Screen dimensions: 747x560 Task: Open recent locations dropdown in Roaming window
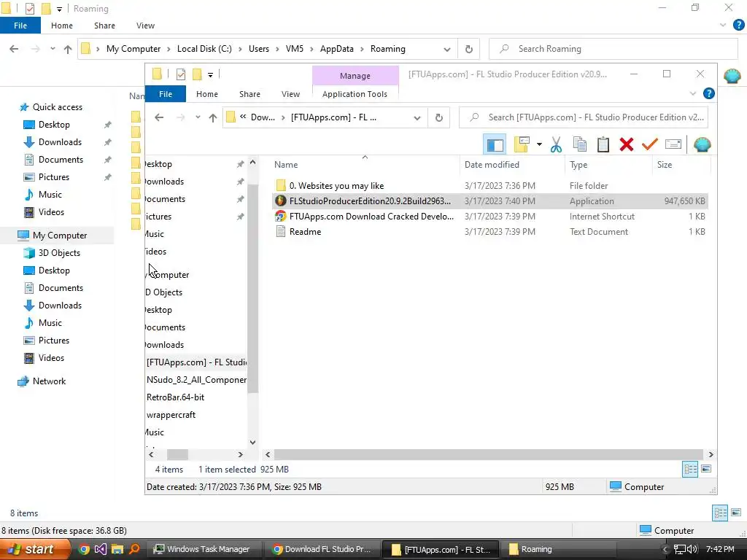53,49
